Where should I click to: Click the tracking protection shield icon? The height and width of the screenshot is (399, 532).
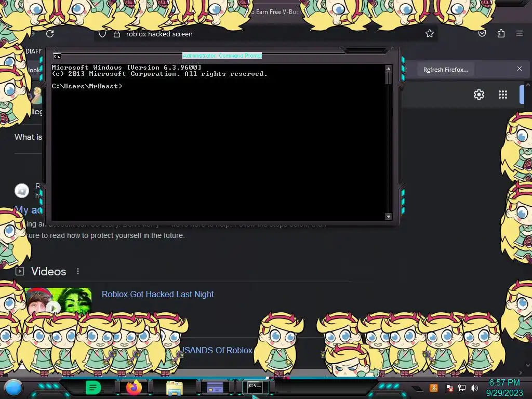click(102, 34)
